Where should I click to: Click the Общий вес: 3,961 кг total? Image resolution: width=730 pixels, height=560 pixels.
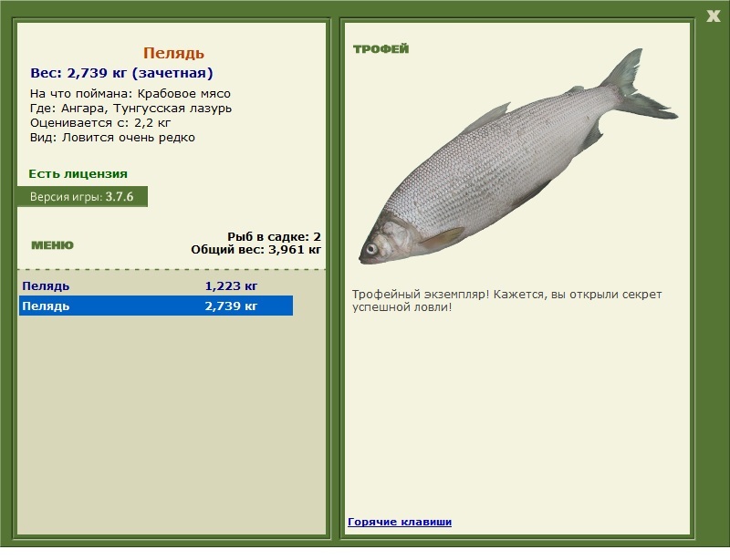click(256, 250)
